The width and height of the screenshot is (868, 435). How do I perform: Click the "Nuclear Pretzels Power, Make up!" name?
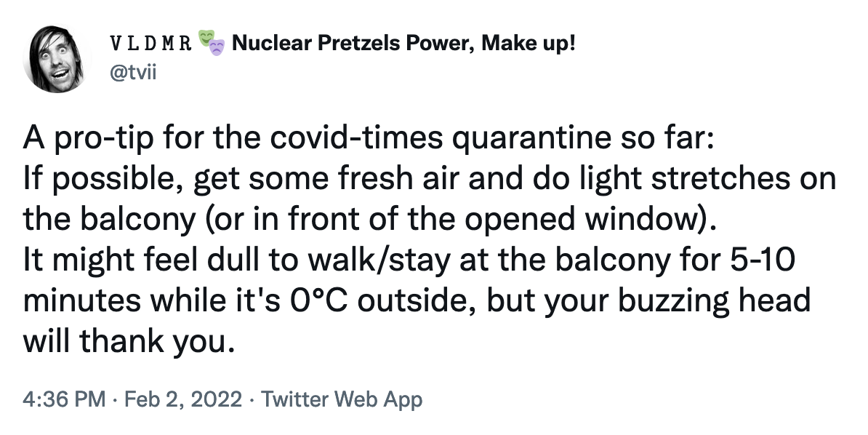(x=403, y=43)
